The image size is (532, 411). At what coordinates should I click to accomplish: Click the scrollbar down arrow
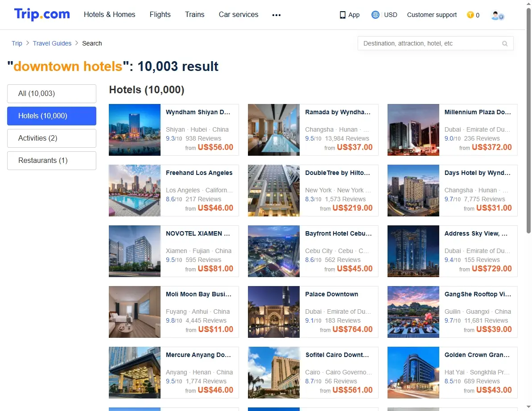(528, 407)
